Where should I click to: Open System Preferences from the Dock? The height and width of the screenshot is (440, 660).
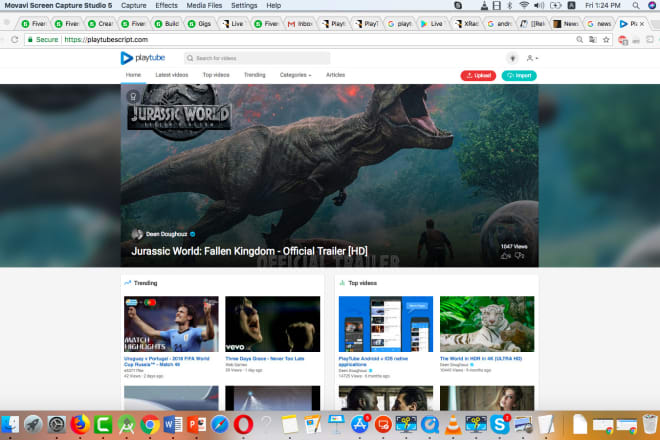(56, 424)
